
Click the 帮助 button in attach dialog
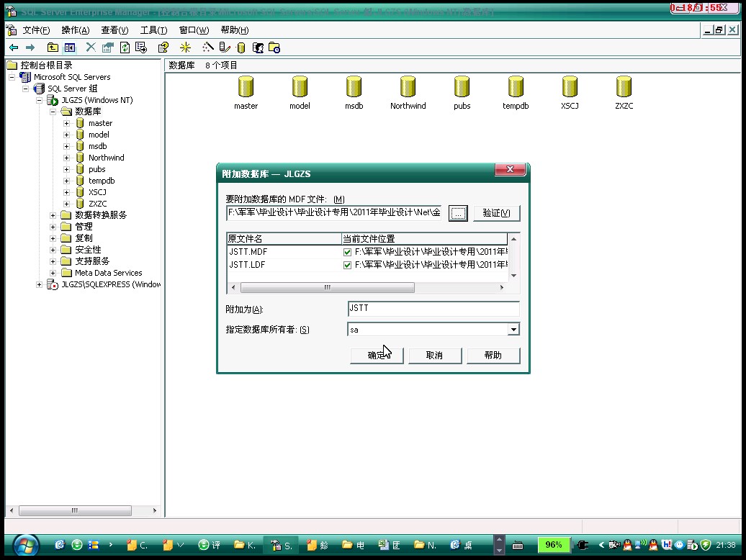pos(493,355)
